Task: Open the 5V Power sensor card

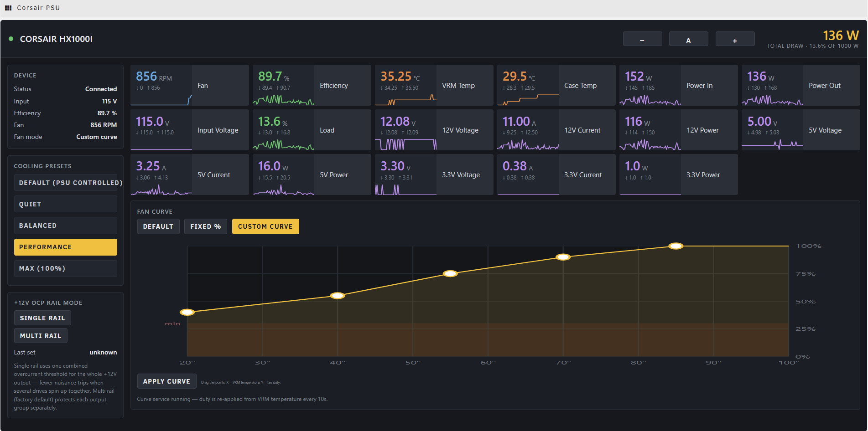Action: pyautogui.click(x=312, y=174)
